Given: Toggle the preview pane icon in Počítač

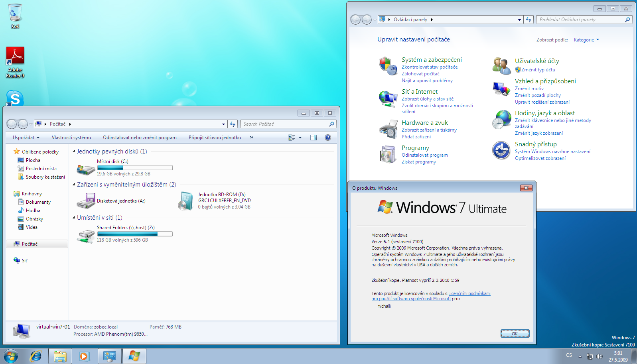Looking at the screenshot, I should click(314, 138).
